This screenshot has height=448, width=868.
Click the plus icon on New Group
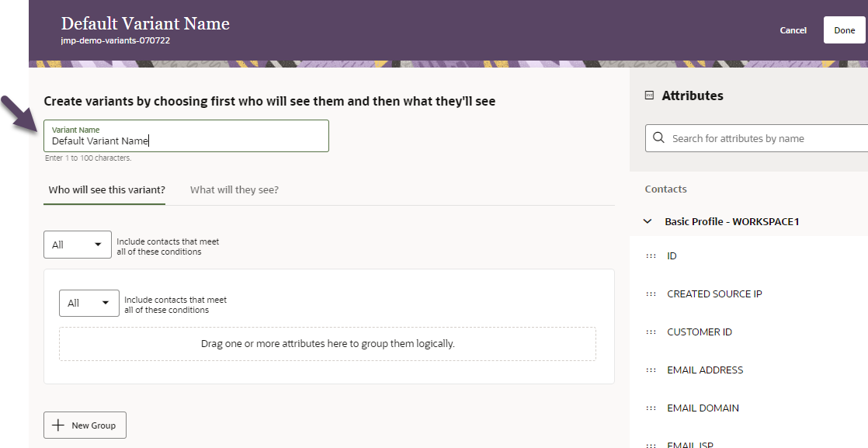[58, 425]
